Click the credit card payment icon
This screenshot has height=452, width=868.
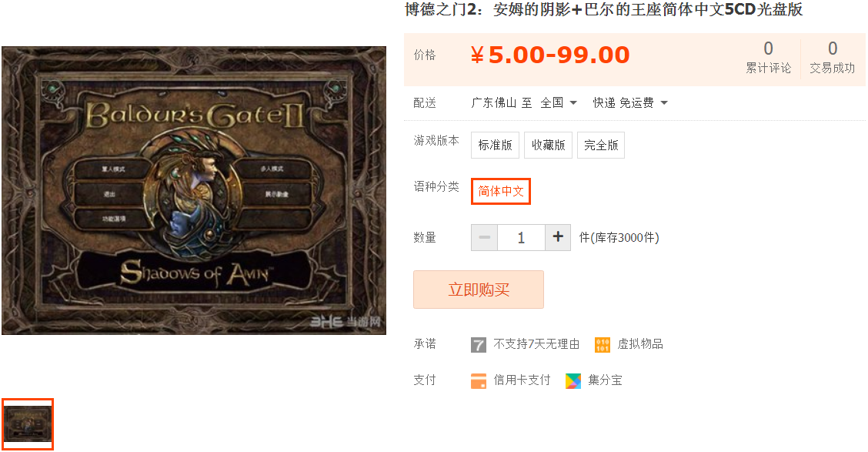[x=479, y=380]
